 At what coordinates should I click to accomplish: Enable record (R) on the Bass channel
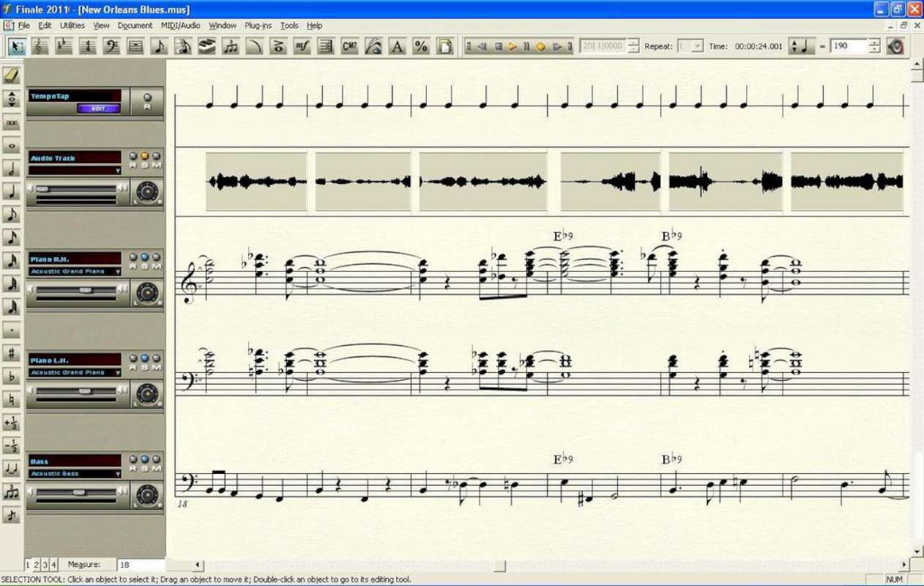[132, 459]
